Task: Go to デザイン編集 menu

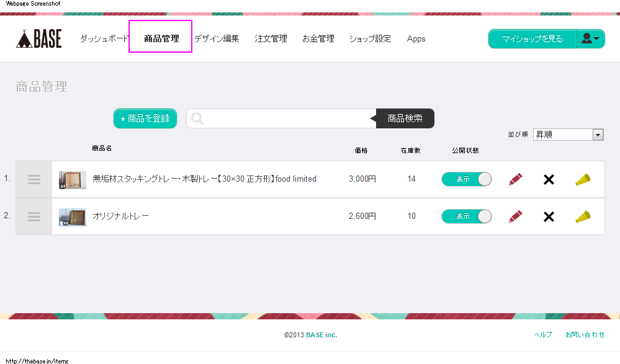Action: (217, 38)
